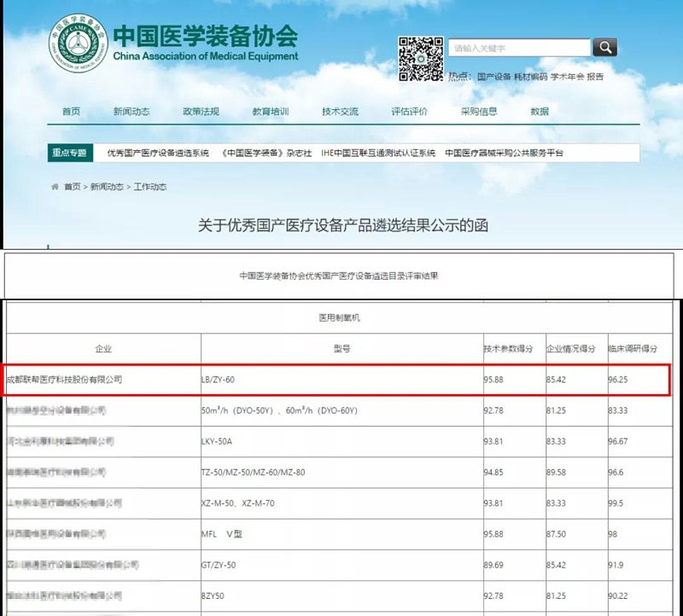Image resolution: width=683 pixels, height=616 pixels.
Task: Select the 99.5 clinical score cell
Action: 639,503
